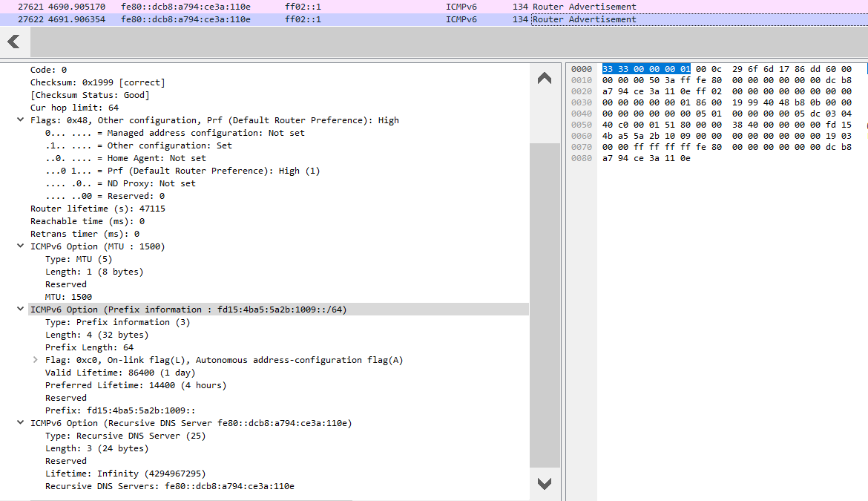
Task: Collapse the Prefix information option arrow
Action: point(21,310)
